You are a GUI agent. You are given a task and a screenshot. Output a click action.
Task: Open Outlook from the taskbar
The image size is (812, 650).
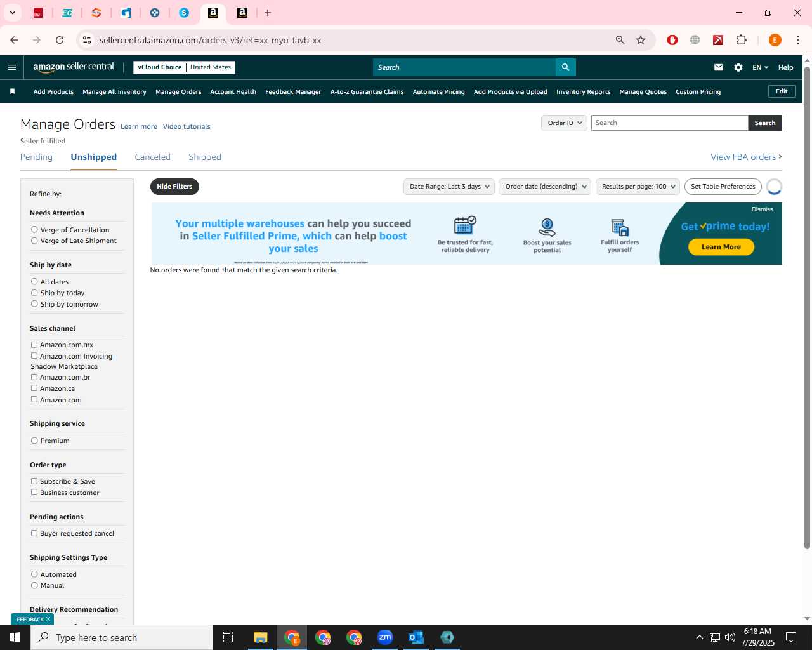pyautogui.click(x=416, y=637)
